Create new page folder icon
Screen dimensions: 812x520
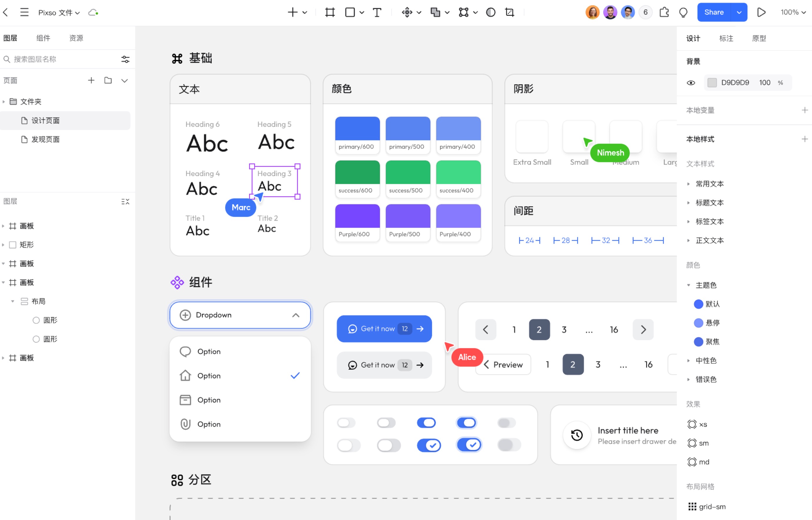(108, 80)
